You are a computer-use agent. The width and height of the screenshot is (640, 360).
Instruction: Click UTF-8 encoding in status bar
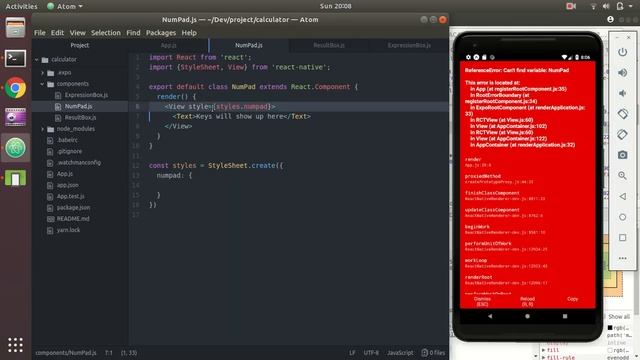(371, 353)
